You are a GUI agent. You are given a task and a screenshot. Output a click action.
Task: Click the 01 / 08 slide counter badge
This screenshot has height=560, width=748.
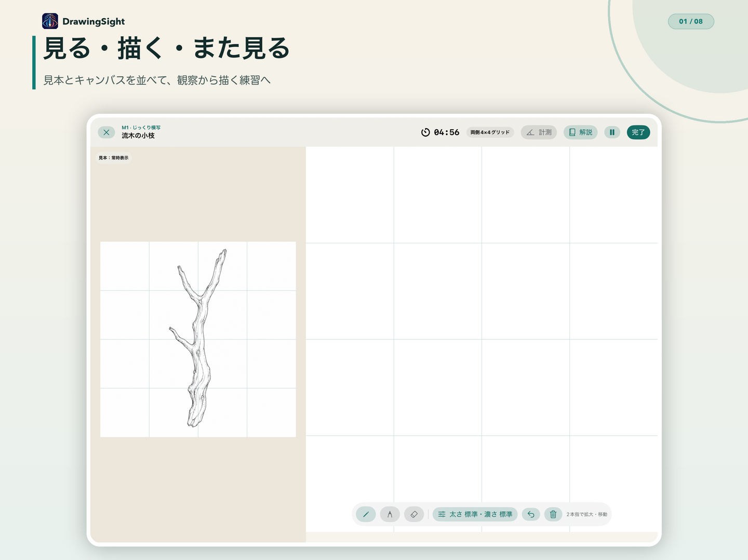coord(691,21)
